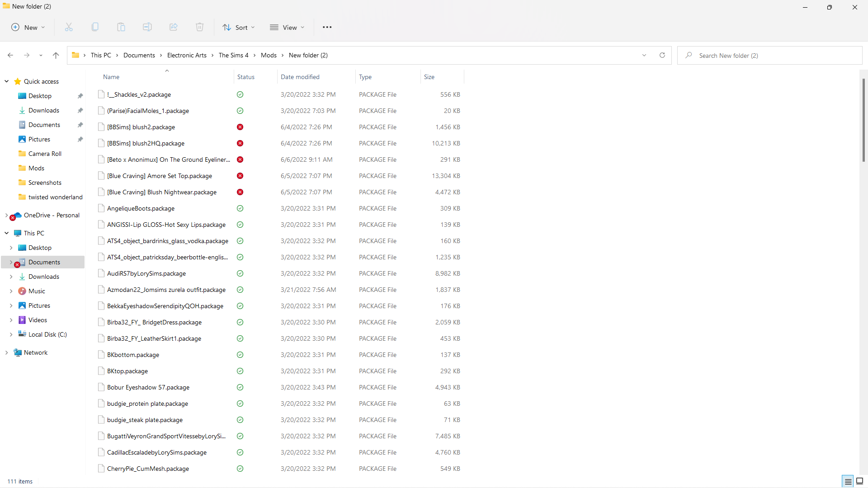Viewport: 868px width, 488px height.
Task: Click the Rename icon in the toolbar
Action: (147, 27)
